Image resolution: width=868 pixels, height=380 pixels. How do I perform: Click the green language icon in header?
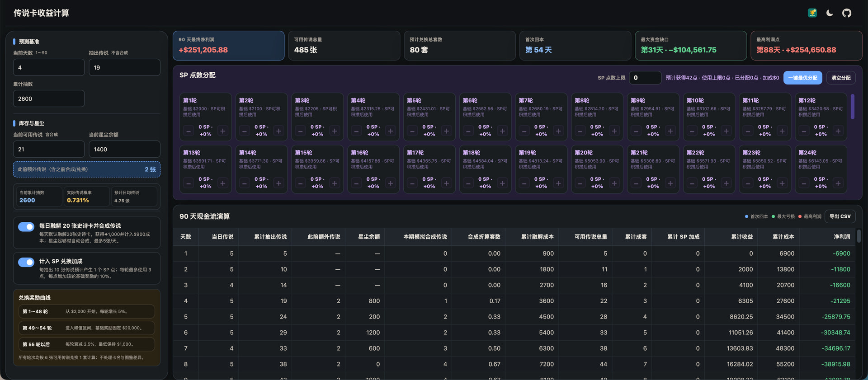click(812, 13)
